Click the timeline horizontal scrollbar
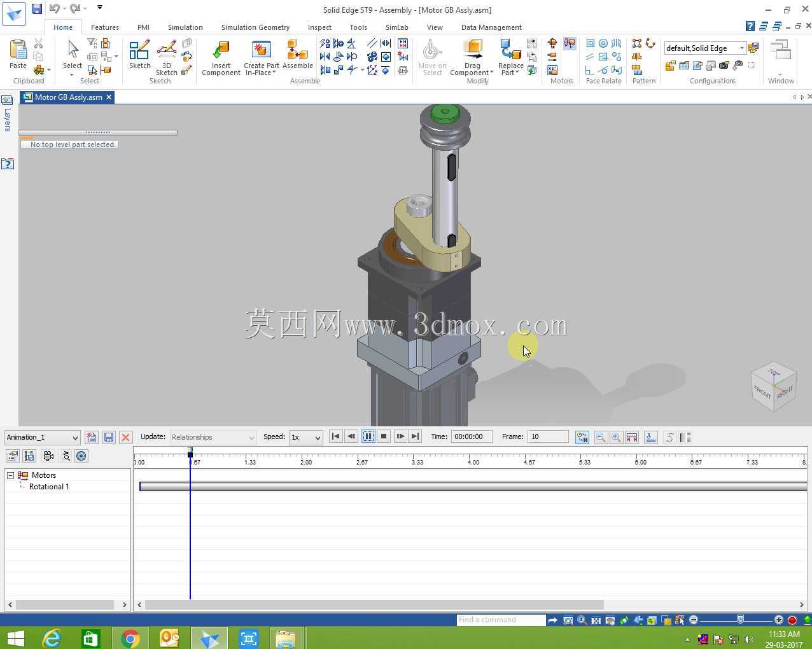The width and height of the screenshot is (812, 649). point(374,604)
